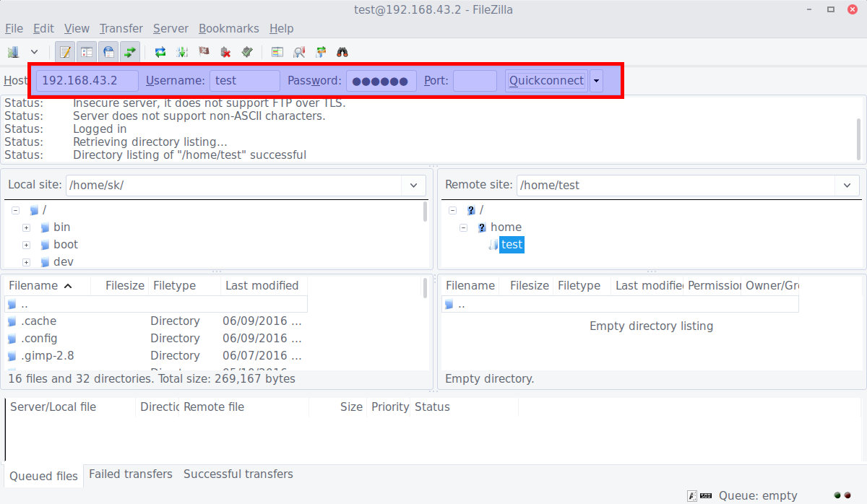The image size is (867, 504).
Task: Select the .gimp-2.8 directory row
Action: pyautogui.click(x=155, y=356)
